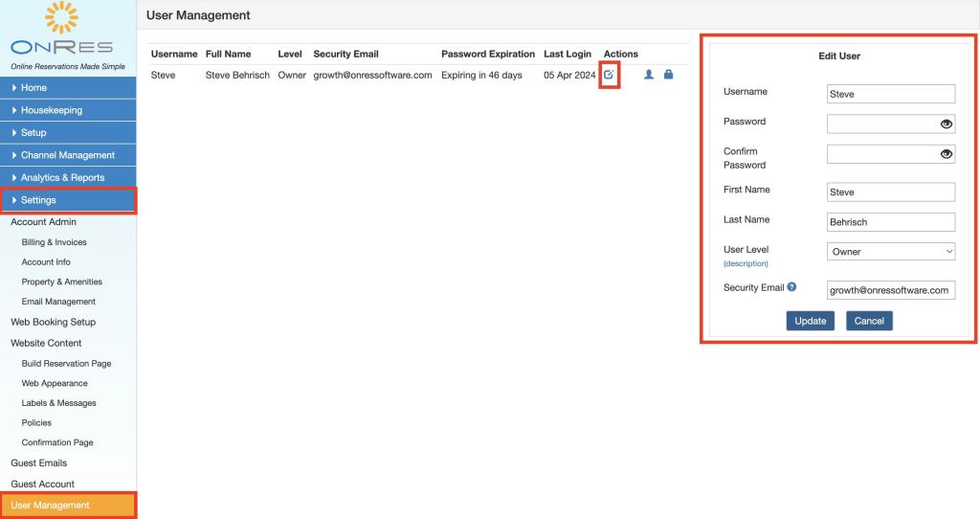The image size is (980, 519).
Task: Click the 'Online Reservations Made Simple' tagline
Action: (x=68, y=66)
